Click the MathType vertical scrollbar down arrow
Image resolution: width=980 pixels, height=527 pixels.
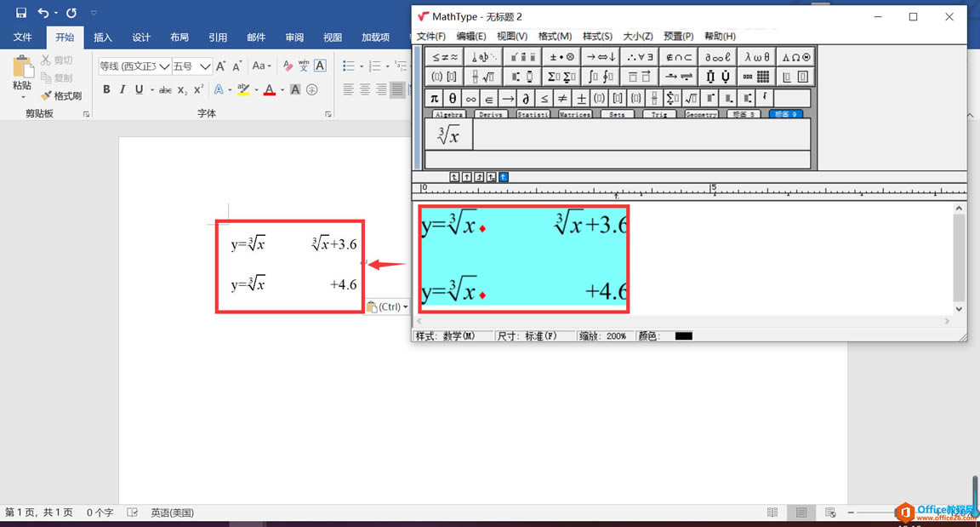(960, 309)
